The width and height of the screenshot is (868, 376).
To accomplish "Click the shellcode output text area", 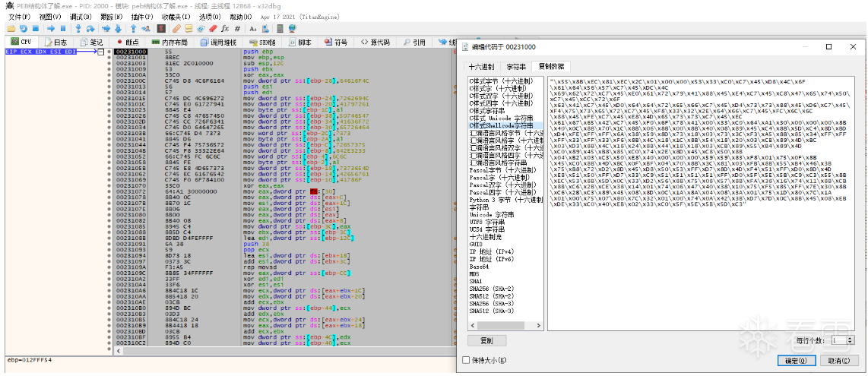I will pos(702,204).
